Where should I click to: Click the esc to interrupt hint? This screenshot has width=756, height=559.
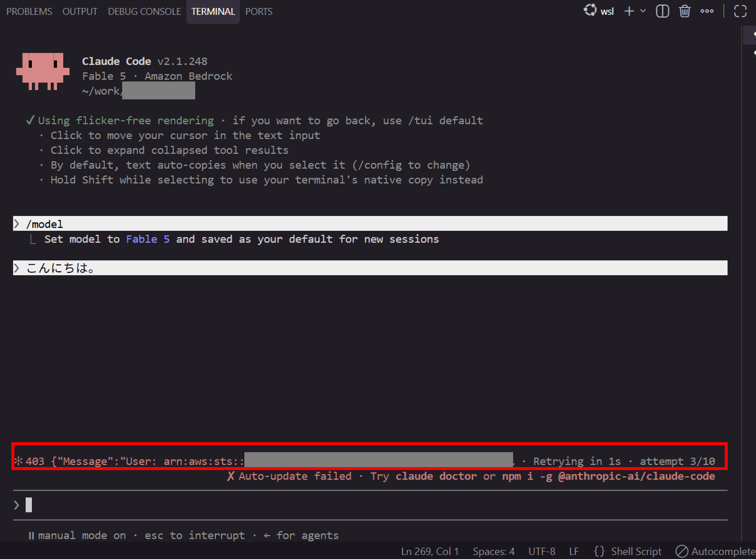[195, 535]
